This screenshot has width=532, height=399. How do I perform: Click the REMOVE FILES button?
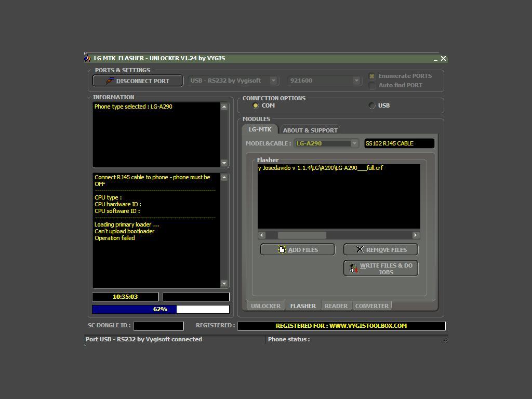[x=381, y=250]
